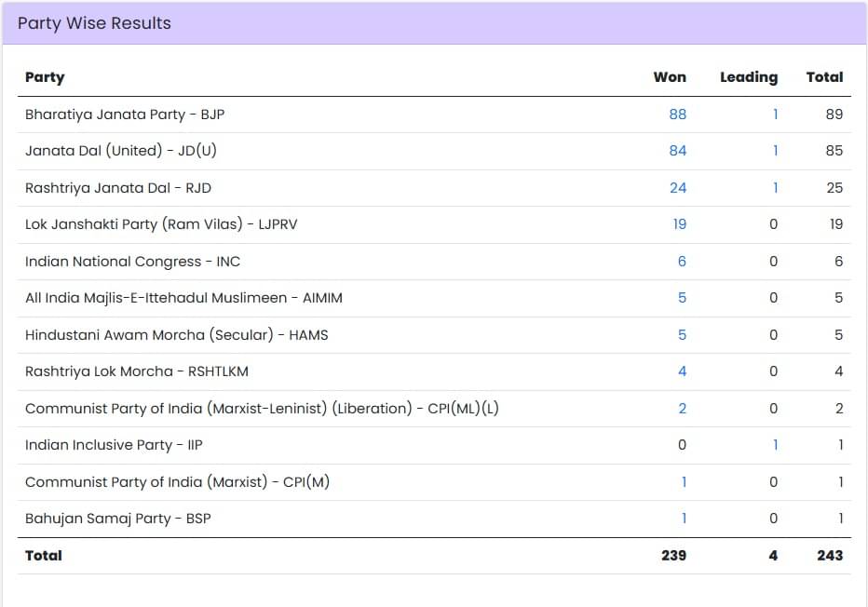Click Rashtriya Janata Dal leading count link
Screen dimensions: 868x607
pyautogui.click(x=775, y=188)
